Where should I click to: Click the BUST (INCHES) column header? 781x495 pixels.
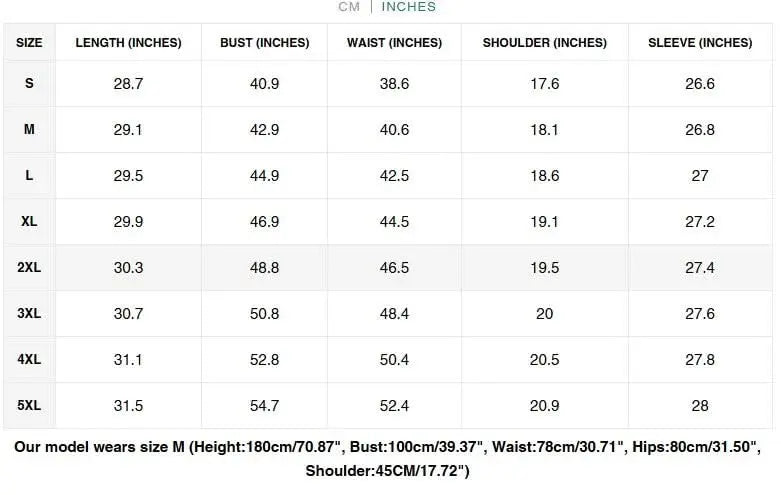(x=265, y=43)
